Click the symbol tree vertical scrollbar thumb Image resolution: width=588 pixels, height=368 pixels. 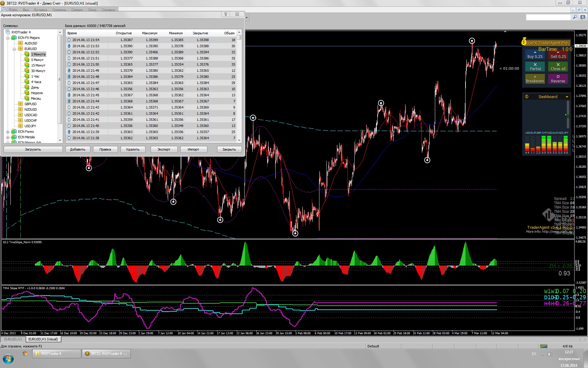[x=60, y=79]
